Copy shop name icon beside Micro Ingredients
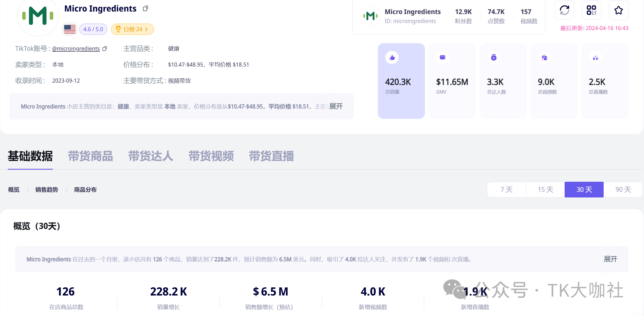644x316 pixels. coord(145,9)
